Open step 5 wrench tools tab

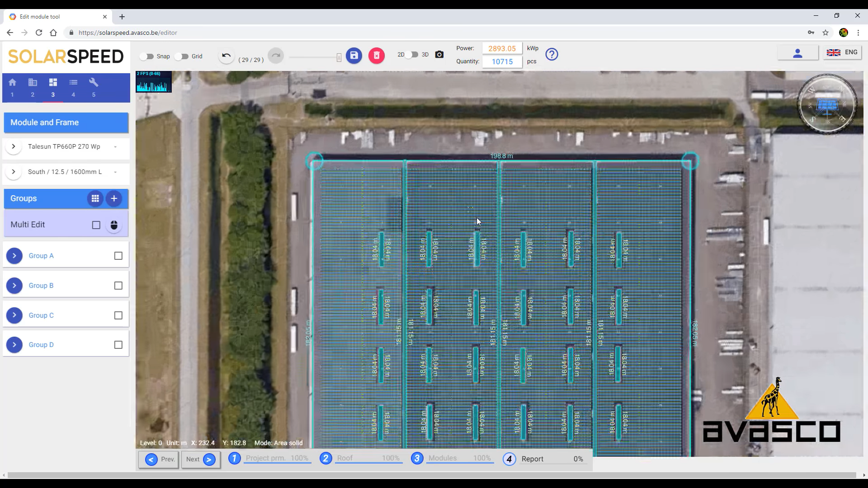click(x=94, y=87)
